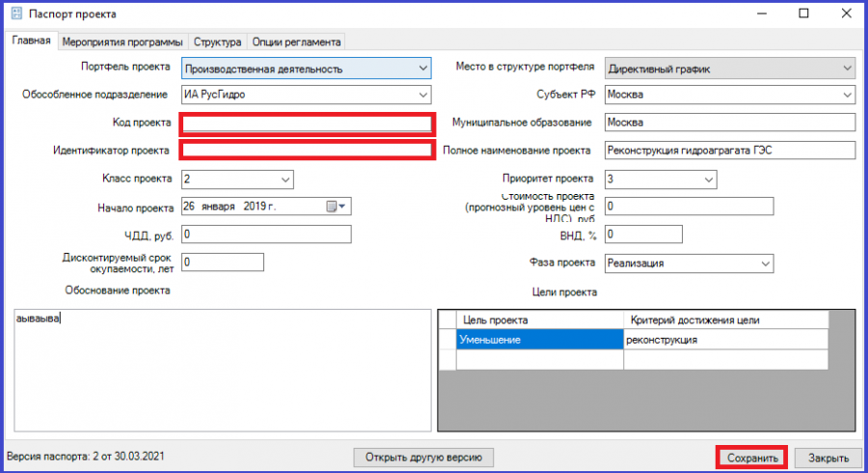Image resolution: width=868 pixels, height=473 pixels.
Task: Click the Паспорт проекта window icon
Action: (x=16, y=14)
